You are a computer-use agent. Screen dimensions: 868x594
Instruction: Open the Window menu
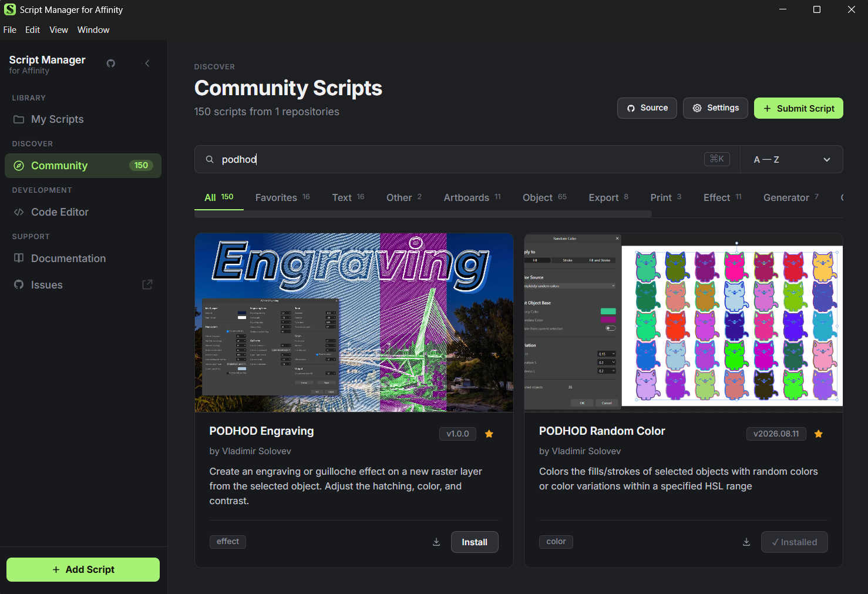click(x=93, y=30)
